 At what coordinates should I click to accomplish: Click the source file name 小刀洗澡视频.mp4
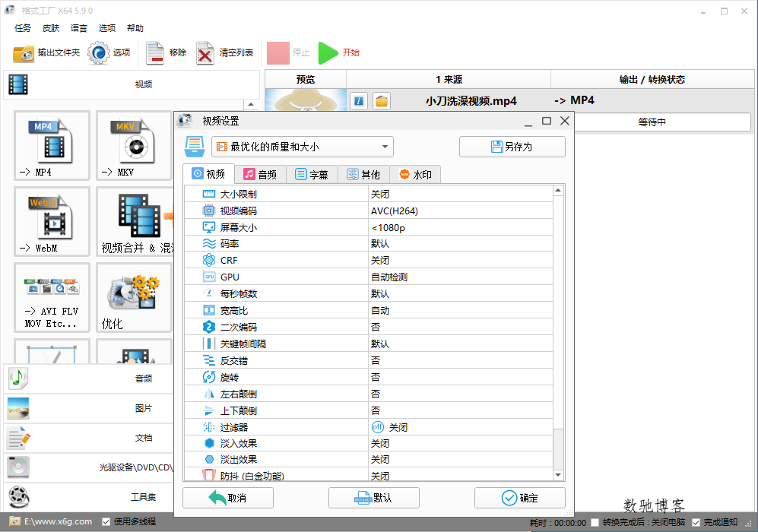click(471, 101)
